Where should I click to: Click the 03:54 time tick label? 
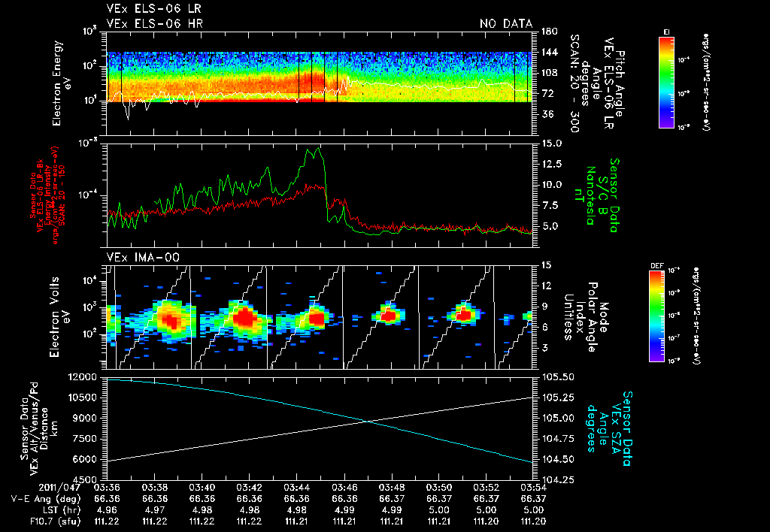(x=534, y=488)
